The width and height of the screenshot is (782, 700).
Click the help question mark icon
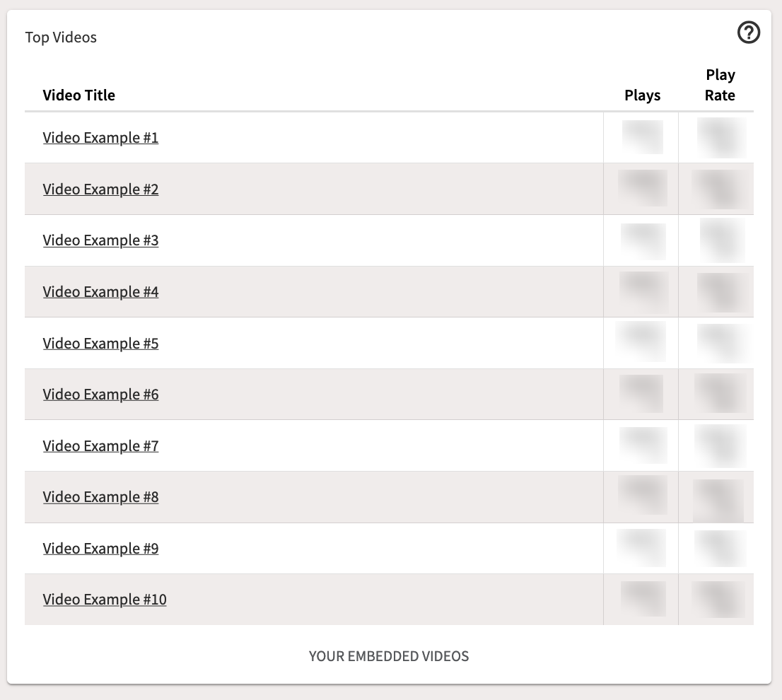click(x=749, y=33)
